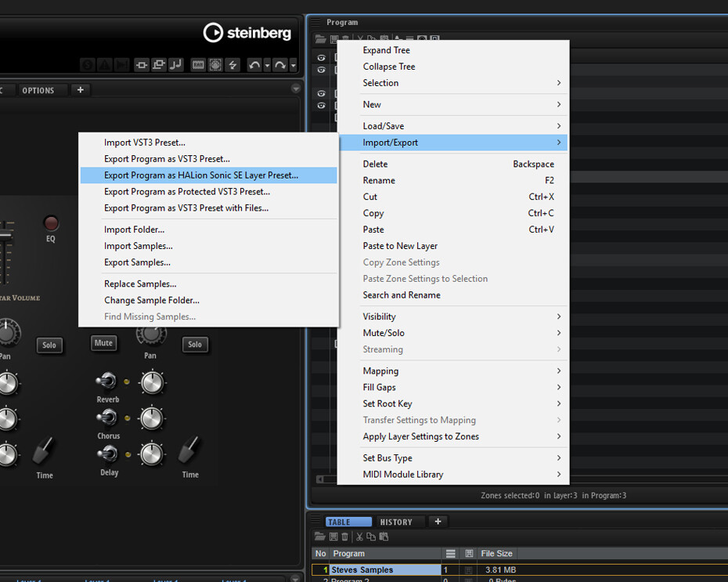Click the paste icon in the Table toolbar
The width and height of the screenshot is (728, 582).
point(384,537)
